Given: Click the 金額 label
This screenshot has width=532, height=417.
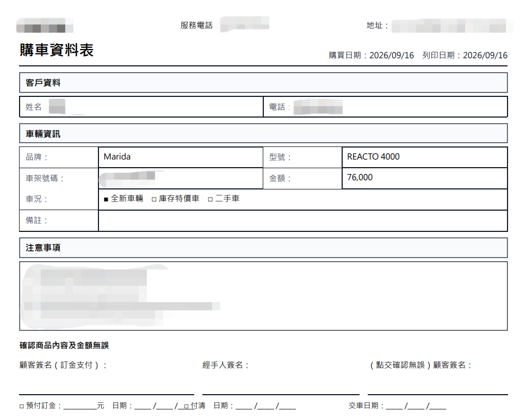Looking at the screenshot, I should (280, 178).
